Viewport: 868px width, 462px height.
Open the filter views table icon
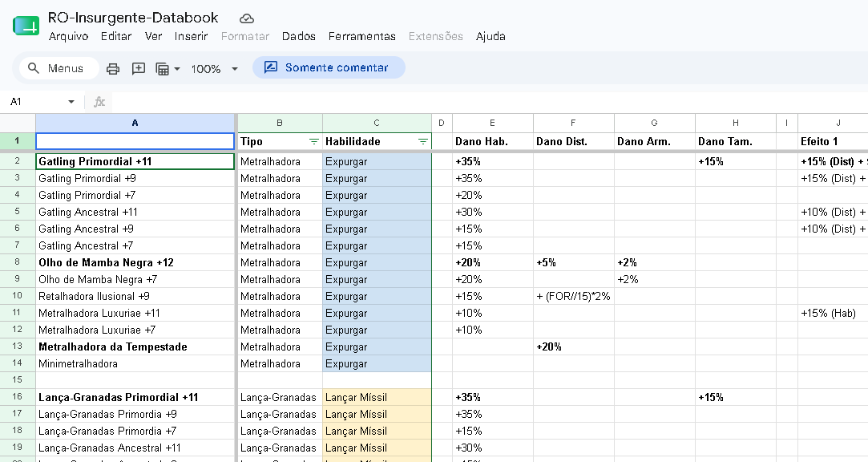tap(162, 69)
